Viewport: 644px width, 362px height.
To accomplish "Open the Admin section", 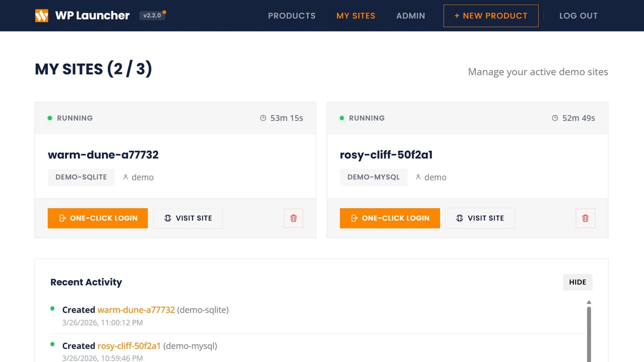I will click(411, 16).
